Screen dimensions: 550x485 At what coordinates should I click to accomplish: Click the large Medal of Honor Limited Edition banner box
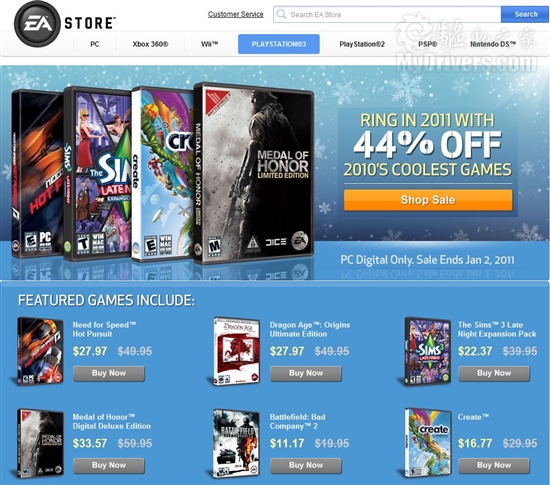(x=253, y=174)
